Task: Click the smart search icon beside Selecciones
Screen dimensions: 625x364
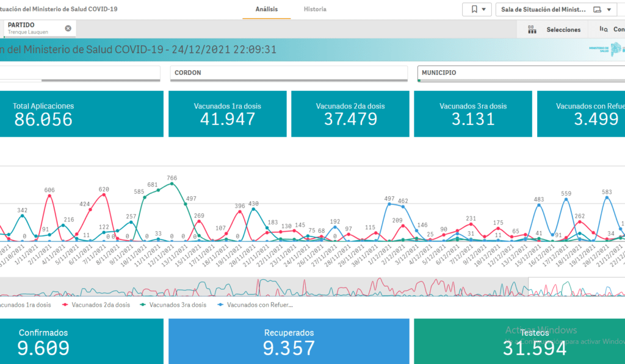Action: (x=604, y=29)
